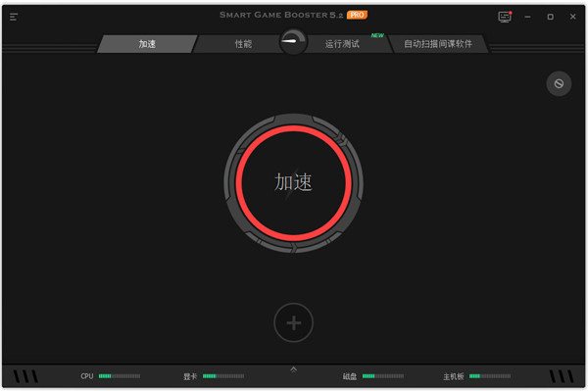This screenshot has width=588, height=391.
Task: Click the big red 加速 boost button
Action: 294,182
